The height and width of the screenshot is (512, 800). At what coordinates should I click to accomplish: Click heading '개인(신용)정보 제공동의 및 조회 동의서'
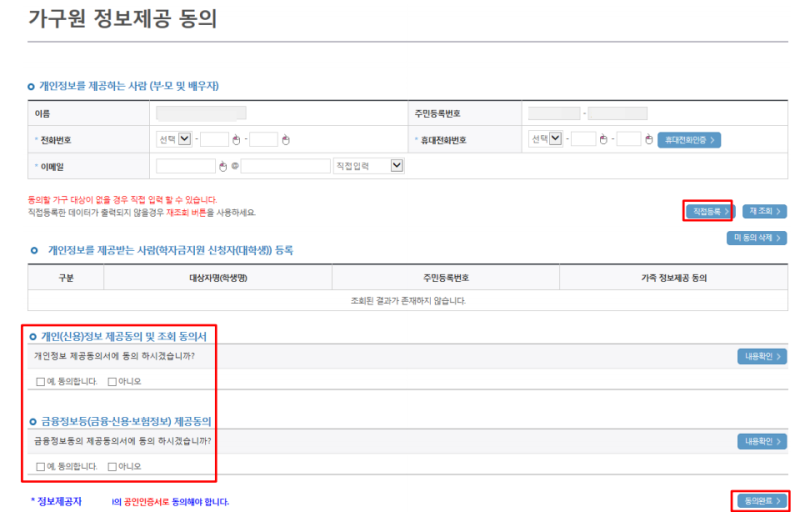[x=124, y=337]
